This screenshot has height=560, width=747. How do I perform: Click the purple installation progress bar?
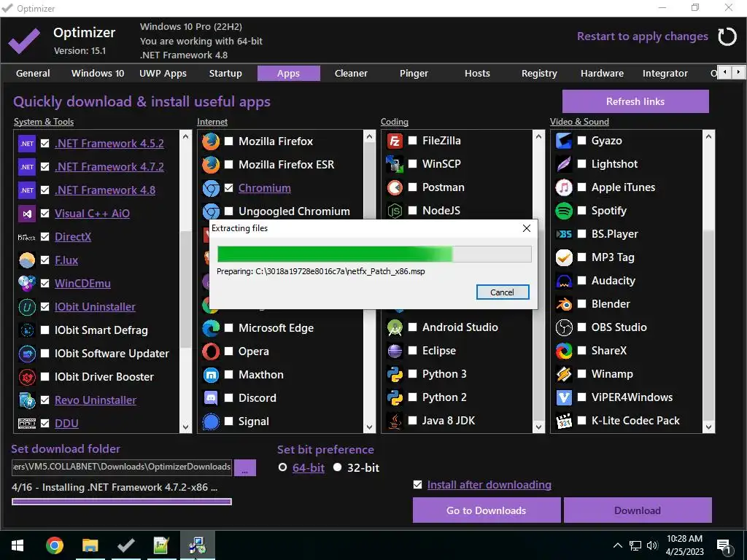[x=122, y=502]
